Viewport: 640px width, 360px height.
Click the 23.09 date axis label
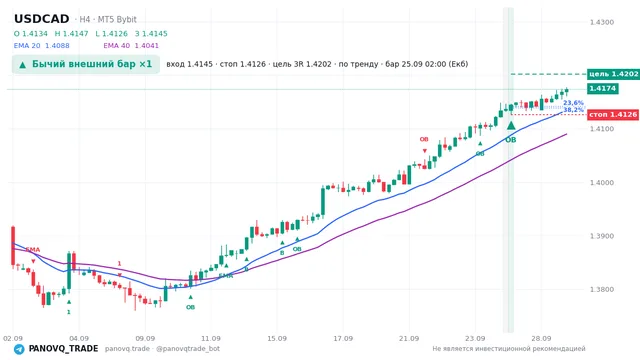click(475, 339)
